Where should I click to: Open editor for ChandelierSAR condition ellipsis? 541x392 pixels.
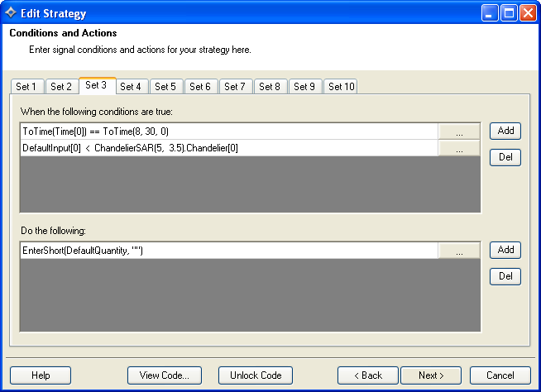(x=459, y=148)
